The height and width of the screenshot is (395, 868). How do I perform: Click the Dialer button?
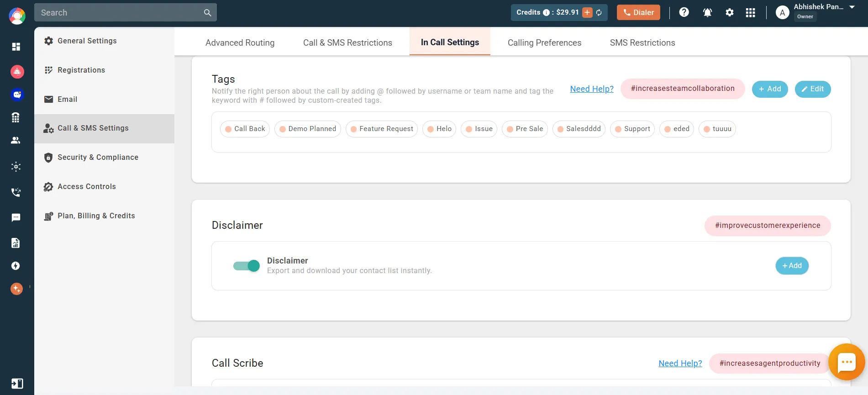(x=639, y=12)
